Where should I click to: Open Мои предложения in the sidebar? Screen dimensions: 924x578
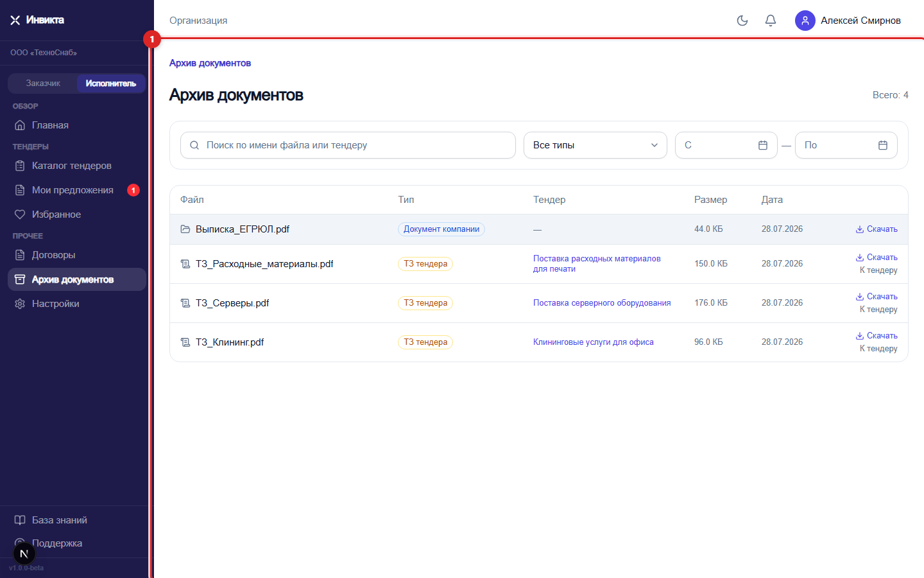click(77, 190)
